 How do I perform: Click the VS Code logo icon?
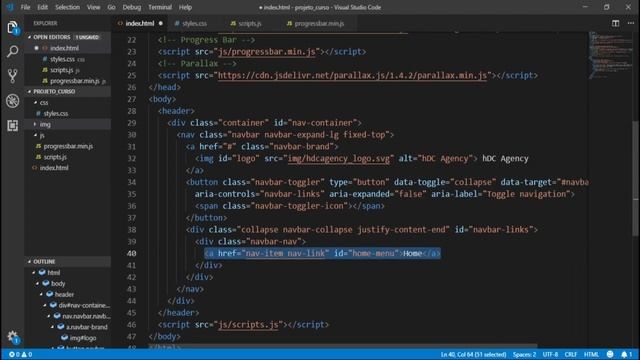click(10, 7)
